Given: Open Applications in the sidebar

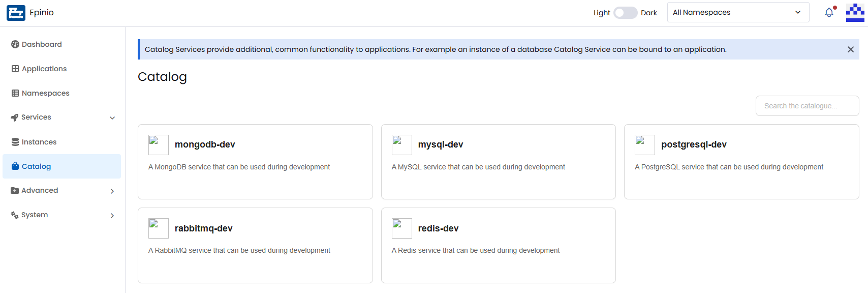Looking at the screenshot, I should click(62, 69).
